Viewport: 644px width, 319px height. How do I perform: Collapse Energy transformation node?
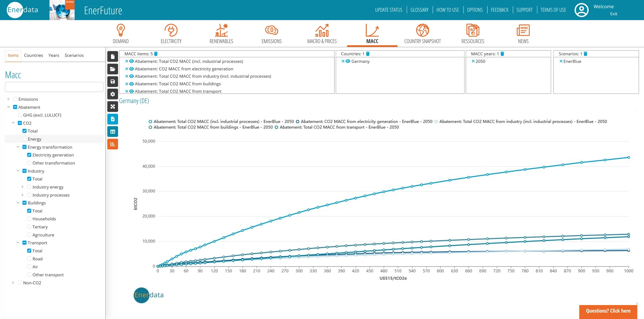(x=18, y=147)
